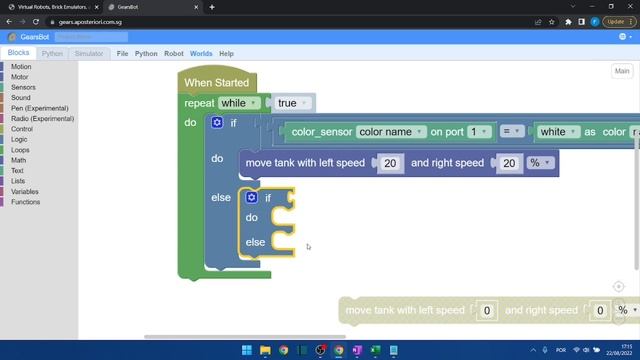640x360 pixels.
Task: Click the browser address bar URL
Action: [x=90, y=22]
